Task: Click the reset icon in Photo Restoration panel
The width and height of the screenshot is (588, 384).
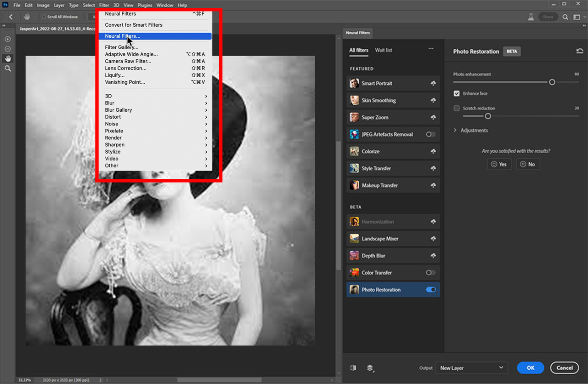Action: 580,51
